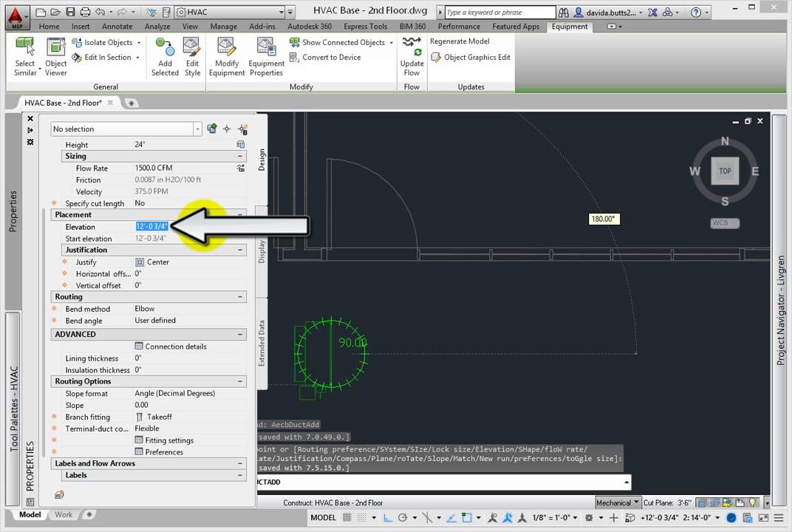Viewport: 792px width, 532px height.
Task: Click the Plot printer icon
Action: pos(85,12)
